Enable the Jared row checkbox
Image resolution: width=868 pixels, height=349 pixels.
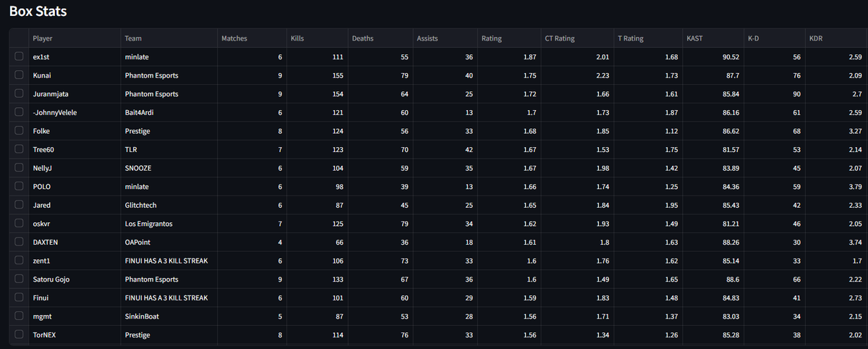click(18, 205)
